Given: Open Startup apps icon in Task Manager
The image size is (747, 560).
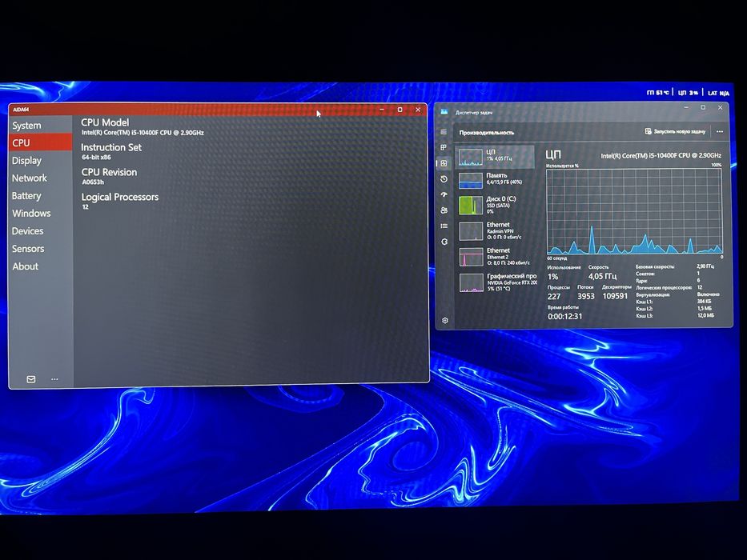Looking at the screenshot, I should [x=444, y=194].
